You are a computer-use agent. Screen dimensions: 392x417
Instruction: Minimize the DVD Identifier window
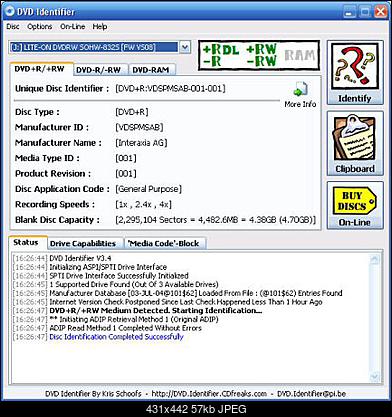349,12
